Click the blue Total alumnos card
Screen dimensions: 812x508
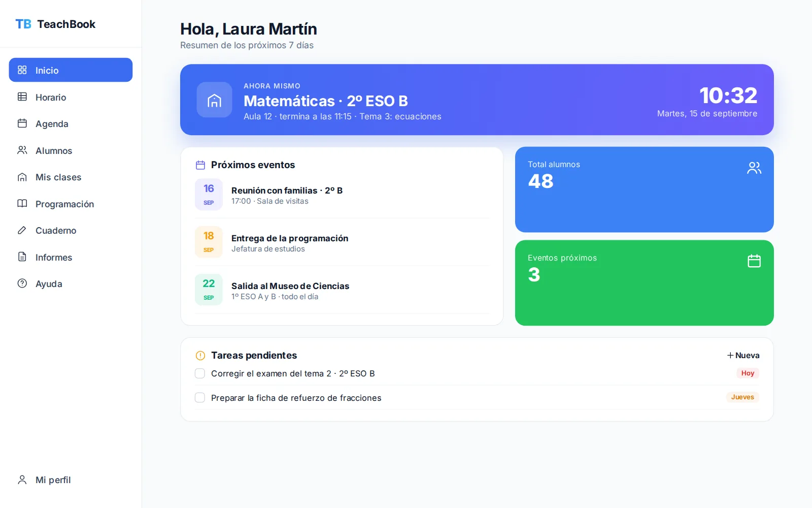click(x=644, y=189)
